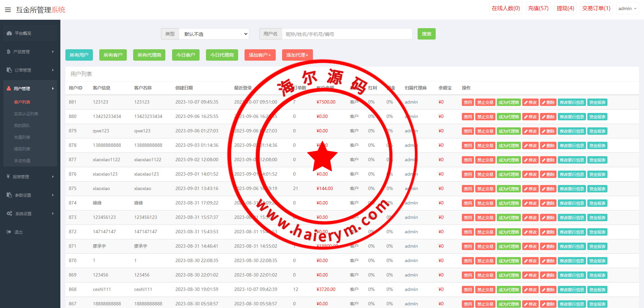
Task: Click the gears icon beside 系统设置
Action: click(9, 213)
